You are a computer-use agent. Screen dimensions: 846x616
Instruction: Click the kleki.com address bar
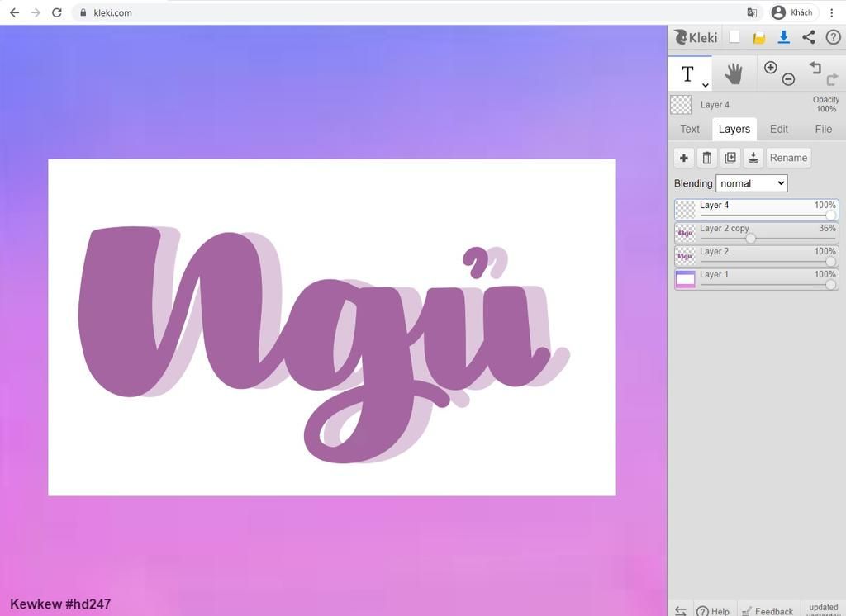[x=416, y=12]
